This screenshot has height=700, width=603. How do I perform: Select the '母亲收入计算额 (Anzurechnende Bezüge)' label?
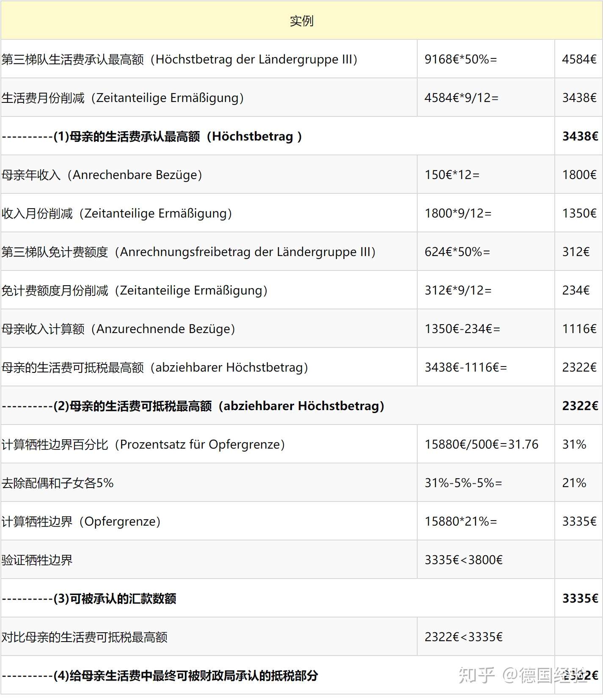(118, 329)
